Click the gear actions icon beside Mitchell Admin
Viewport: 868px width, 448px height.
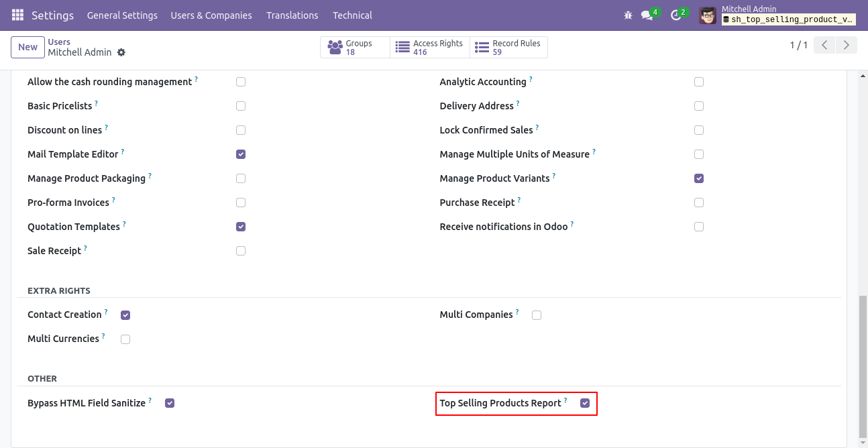[x=121, y=52]
